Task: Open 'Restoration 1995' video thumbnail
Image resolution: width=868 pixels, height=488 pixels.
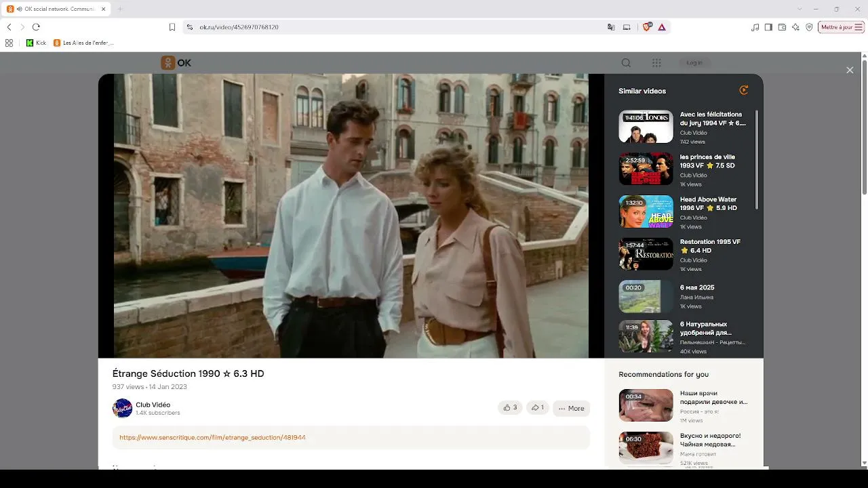Action: click(646, 254)
